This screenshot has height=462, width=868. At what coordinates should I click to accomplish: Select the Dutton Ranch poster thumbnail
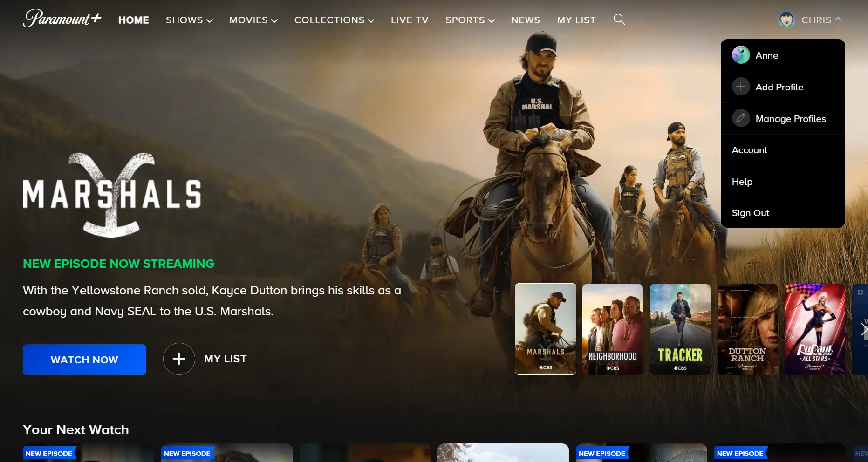pyautogui.click(x=747, y=329)
